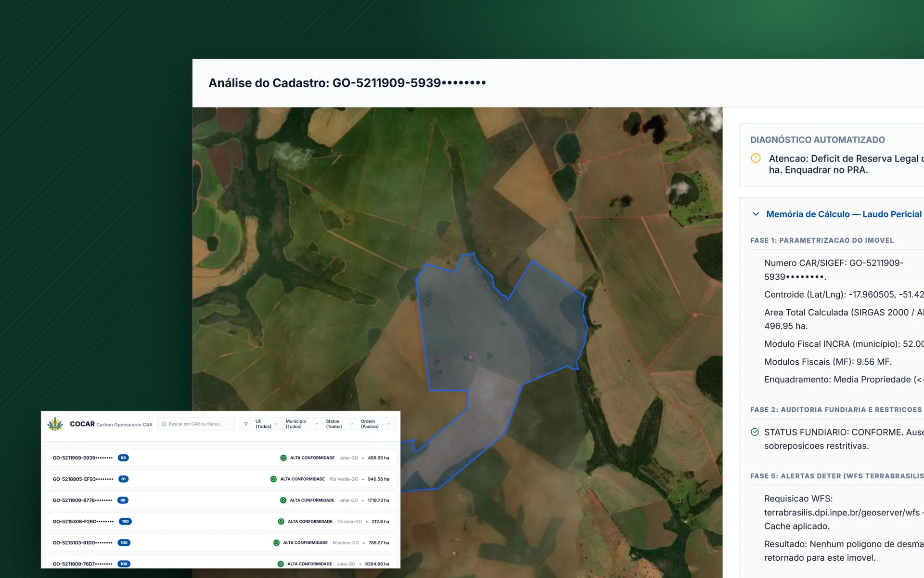Open the Ordem (Padrão) sort dropdown

pyautogui.click(x=375, y=424)
